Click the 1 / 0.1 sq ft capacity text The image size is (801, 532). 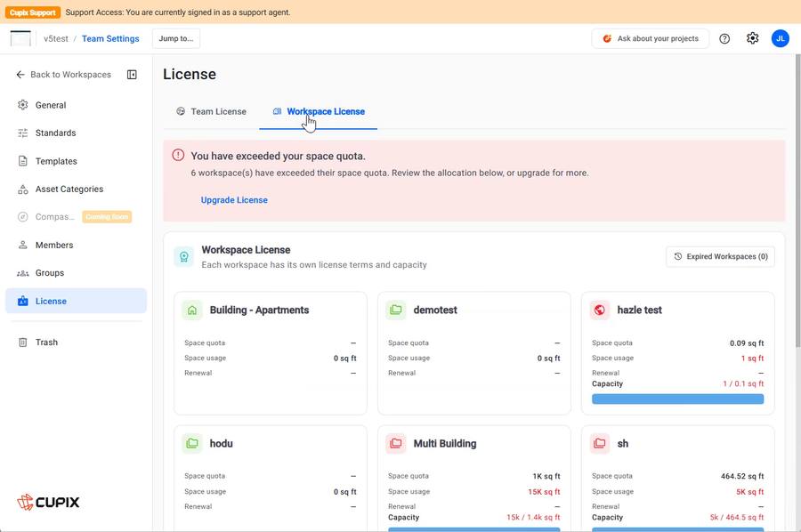click(743, 383)
